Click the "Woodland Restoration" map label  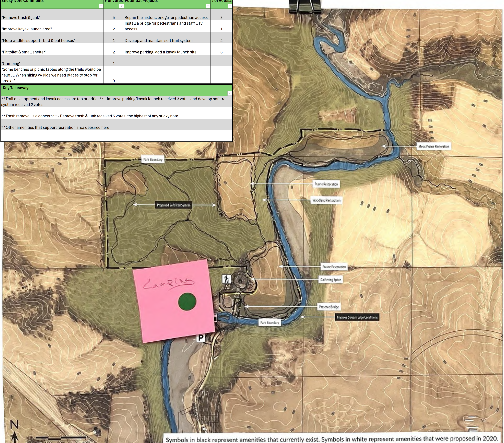tap(327, 200)
